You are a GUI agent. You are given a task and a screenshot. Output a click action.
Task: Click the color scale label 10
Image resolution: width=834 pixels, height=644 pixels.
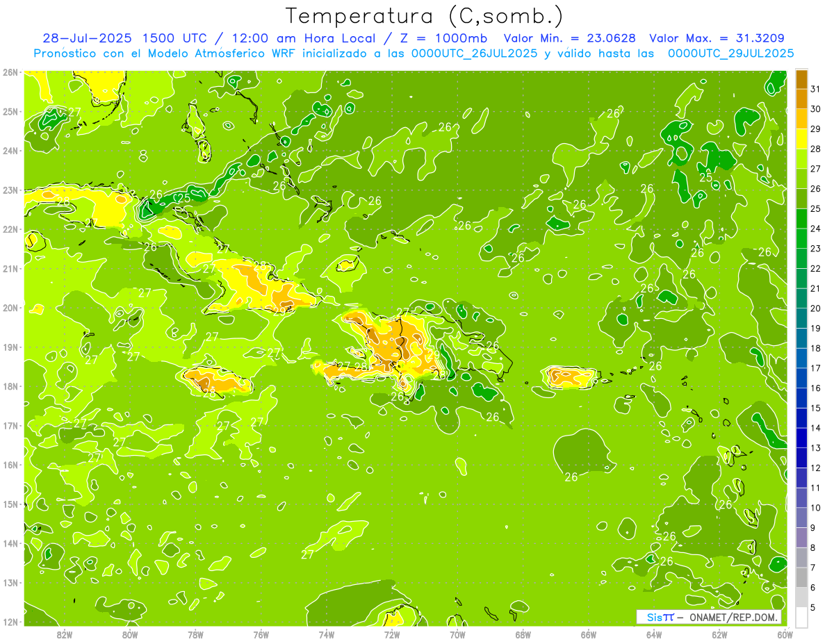click(x=816, y=508)
